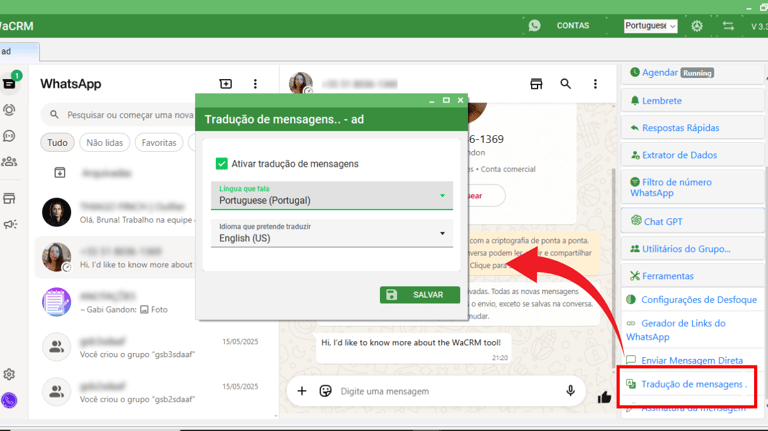Open group chat 'Você criou o grupo "gsb3sdaaf"'
The width and height of the screenshot is (768, 431).
click(152, 347)
